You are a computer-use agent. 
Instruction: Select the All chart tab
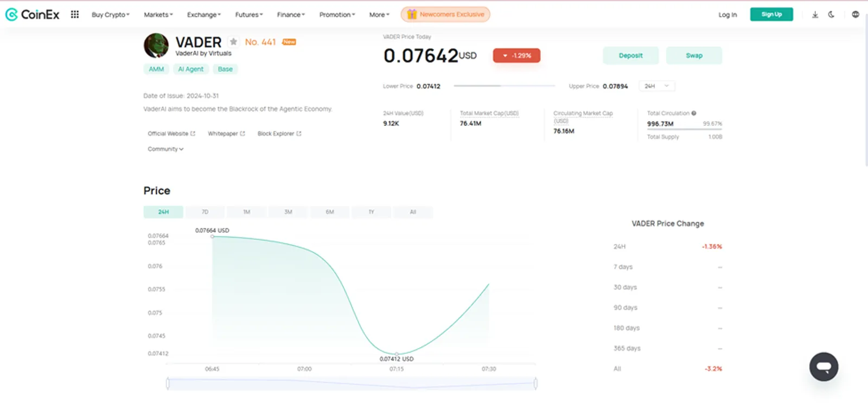[413, 212]
